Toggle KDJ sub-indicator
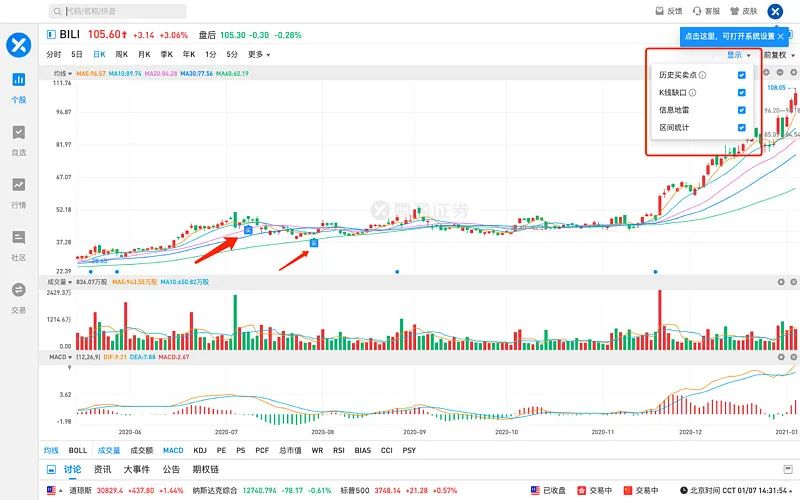800x500 pixels. [200, 450]
